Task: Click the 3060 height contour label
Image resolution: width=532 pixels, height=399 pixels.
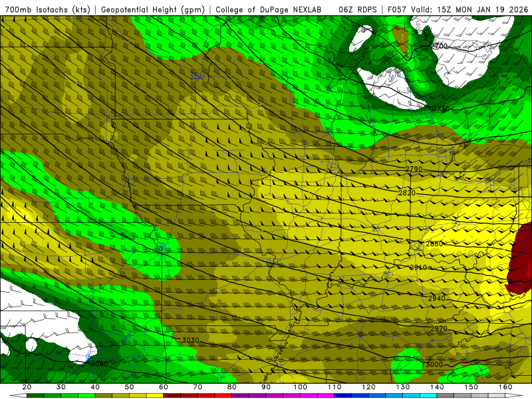Action: (x=99, y=364)
